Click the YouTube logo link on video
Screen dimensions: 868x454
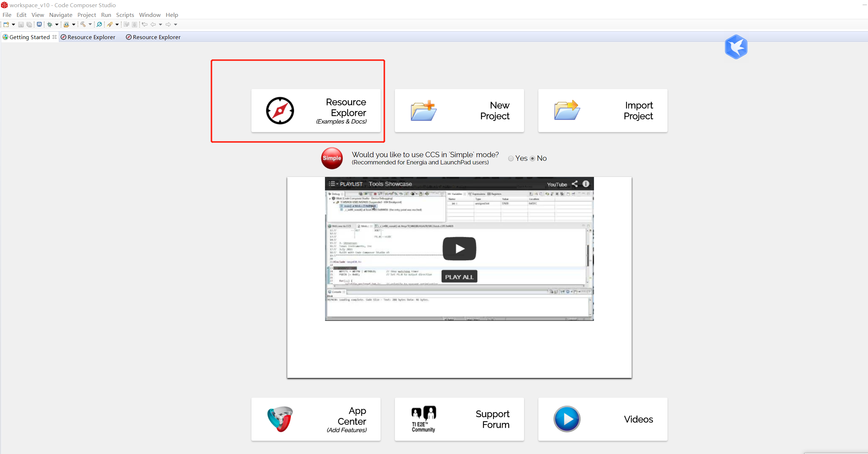557,184
